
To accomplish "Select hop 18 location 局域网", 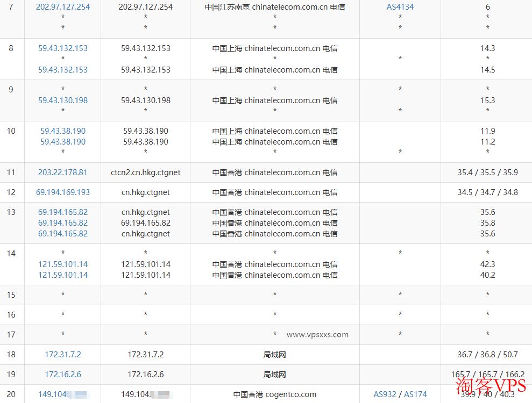I will [275, 355].
